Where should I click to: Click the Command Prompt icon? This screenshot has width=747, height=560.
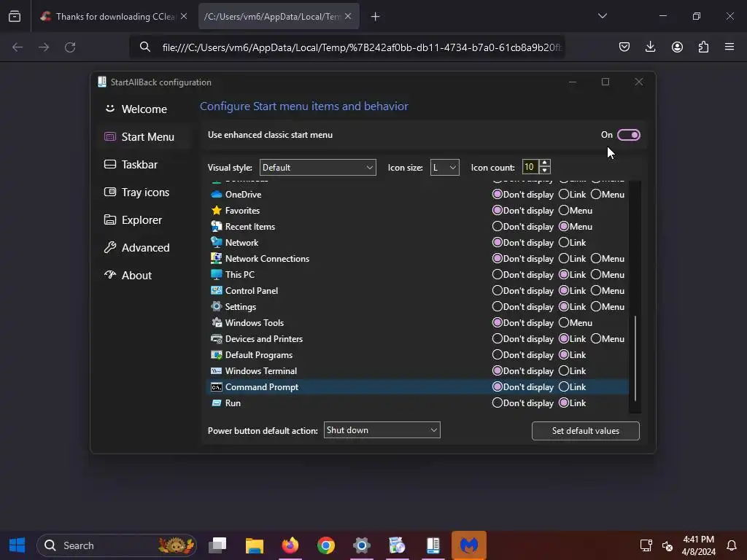coord(216,387)
